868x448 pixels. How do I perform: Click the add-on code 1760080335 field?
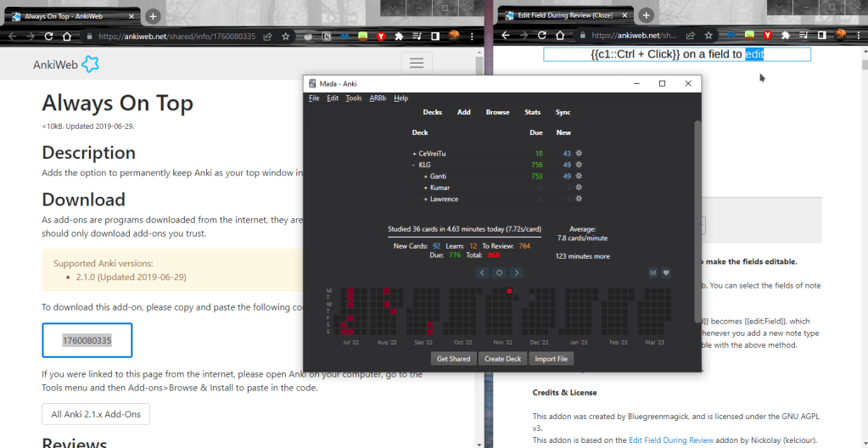click(x=87, y=340)
